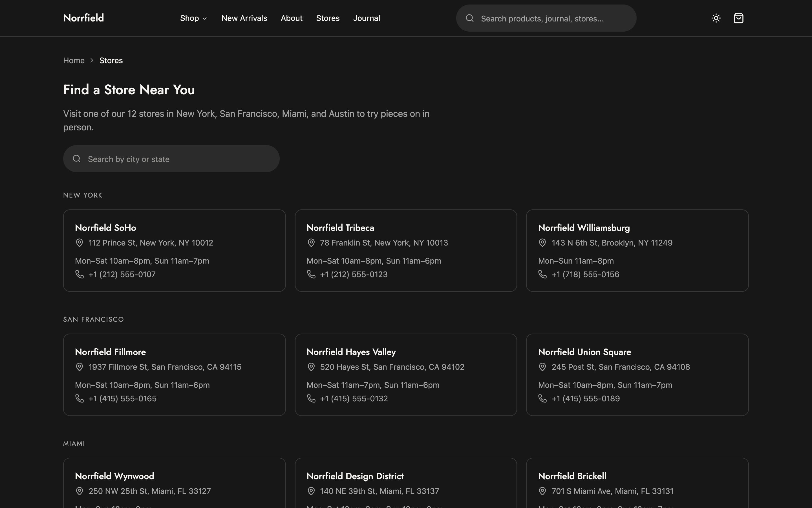Click map pin icon for Norrfield Wynwood
Image resolution: width=812 pixels, height=508 pixels.
[80, 491]
